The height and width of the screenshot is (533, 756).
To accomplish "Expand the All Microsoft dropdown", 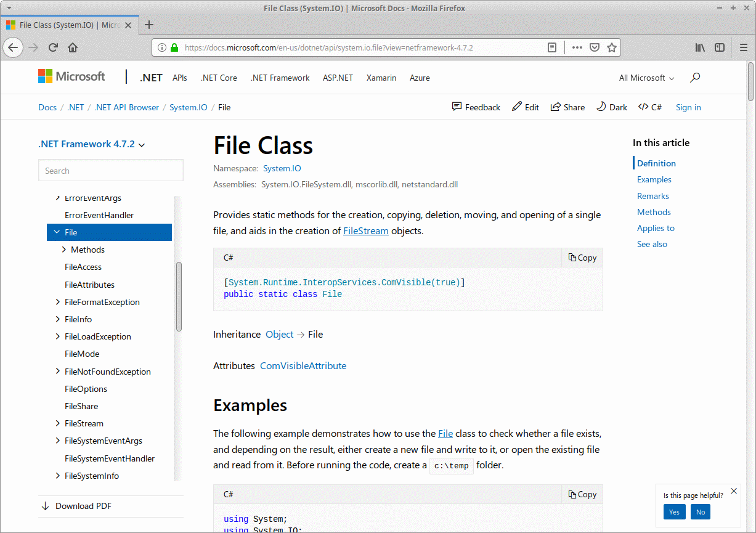I will 647,78.
